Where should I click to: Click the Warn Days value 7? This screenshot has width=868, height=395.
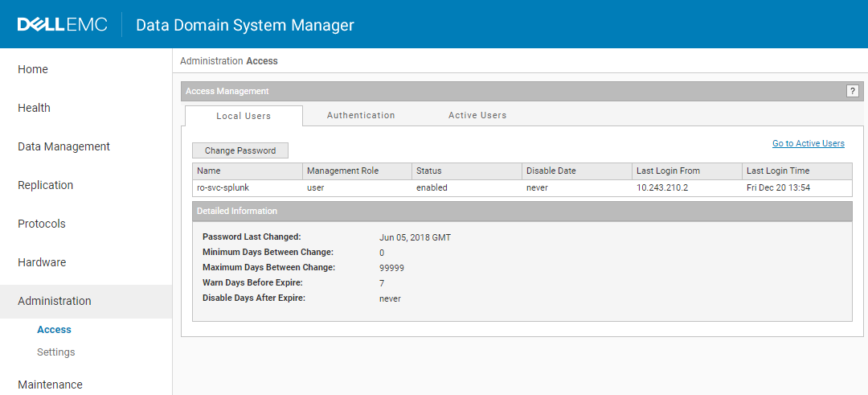(x=382, y=283)
